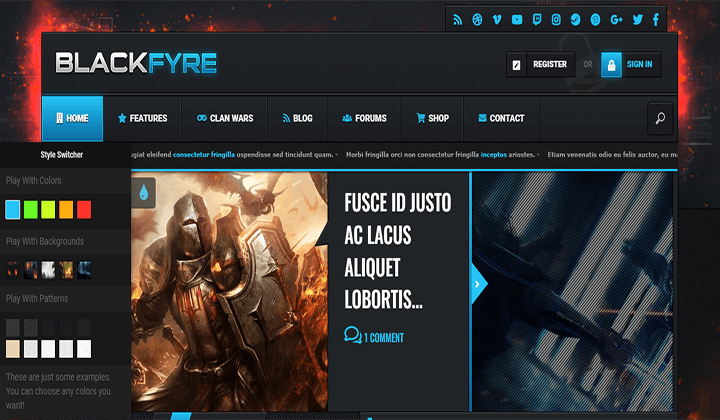720x420 pixels.
Task: Pick the yellow-green color swatch
Action: tap(48, 210)
